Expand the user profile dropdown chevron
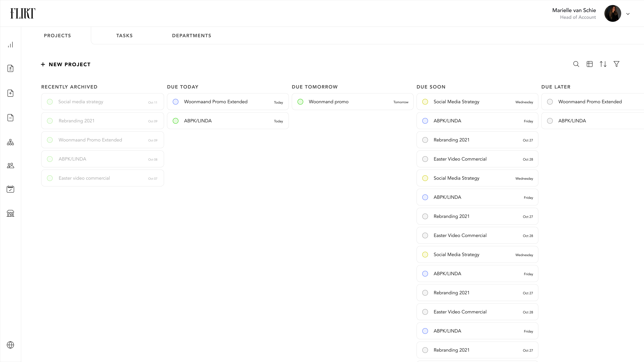Screen dimensions: 644x362 point(628,14)
